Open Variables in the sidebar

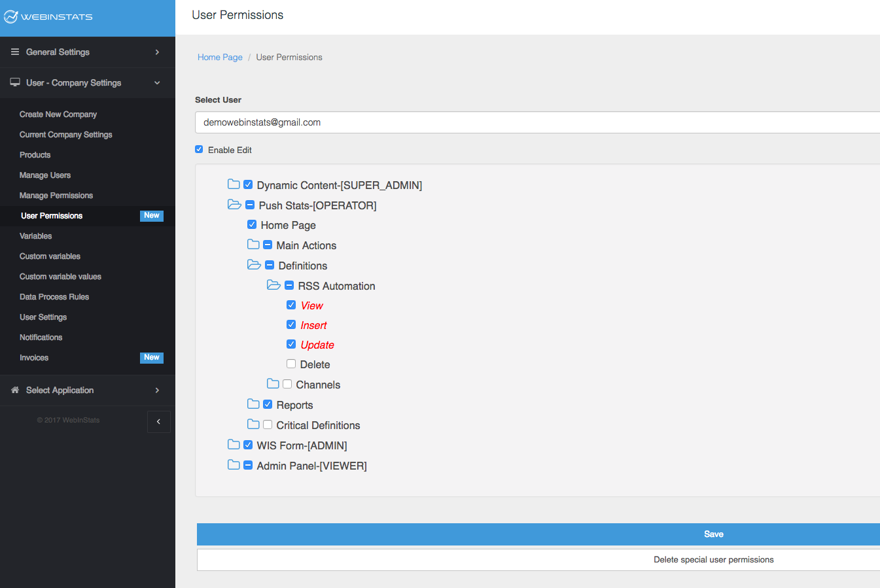pyautogui.click(x=36, y=236)
